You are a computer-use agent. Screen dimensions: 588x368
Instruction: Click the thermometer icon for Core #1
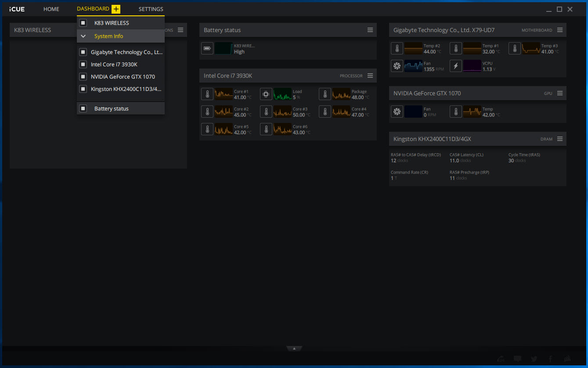[x=207, y=94]
